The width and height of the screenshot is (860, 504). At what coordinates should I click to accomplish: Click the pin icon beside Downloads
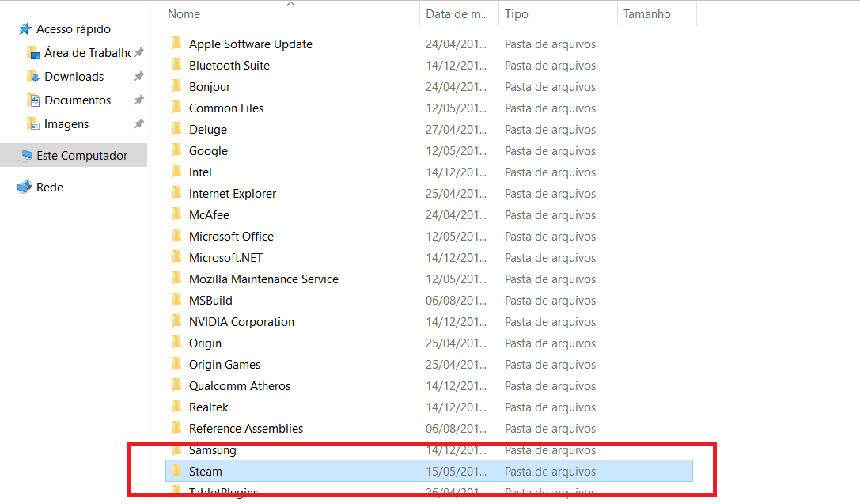coord(139,76)
